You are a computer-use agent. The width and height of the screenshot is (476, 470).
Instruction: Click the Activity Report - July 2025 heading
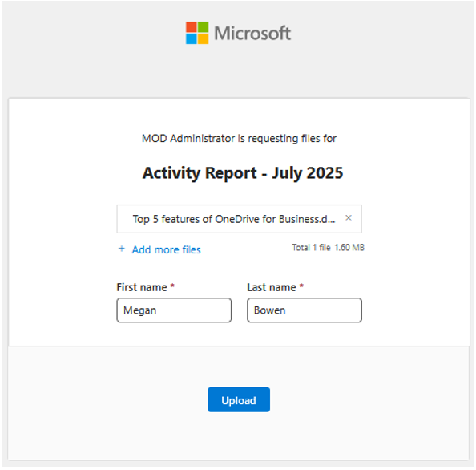click(x=243, y=173)
